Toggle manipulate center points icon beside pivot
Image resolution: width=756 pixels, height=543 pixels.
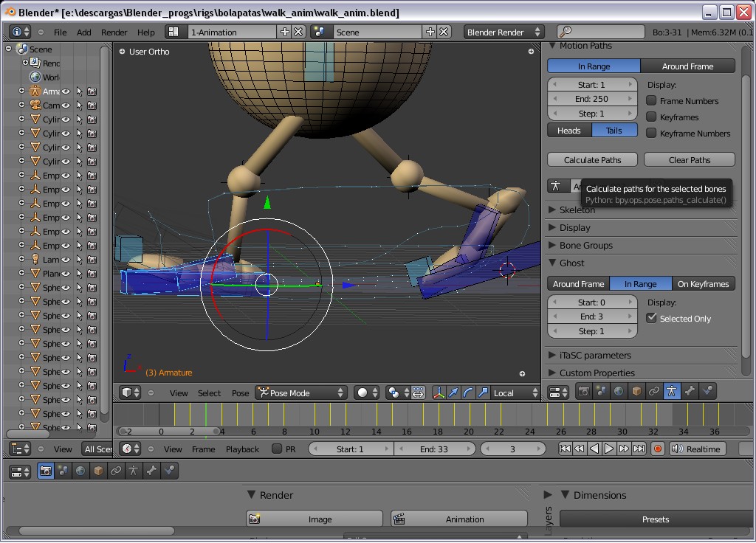418,392
